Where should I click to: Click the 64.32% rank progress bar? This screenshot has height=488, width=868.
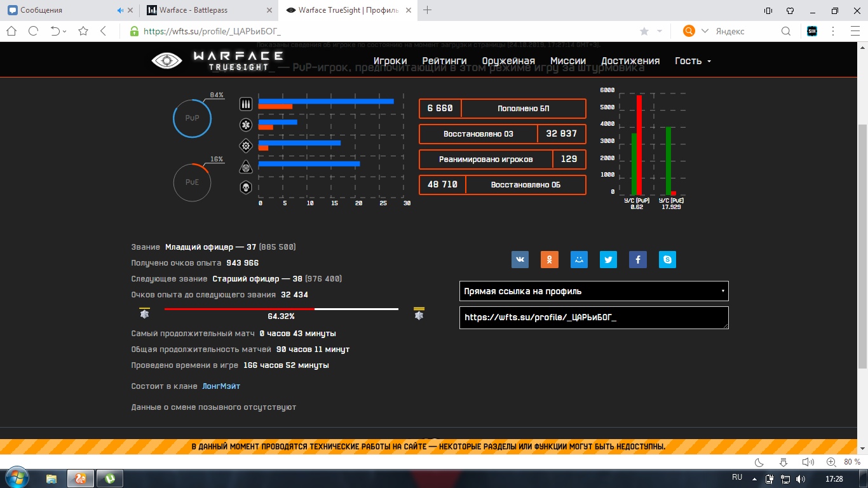click(x=281, y=309)
